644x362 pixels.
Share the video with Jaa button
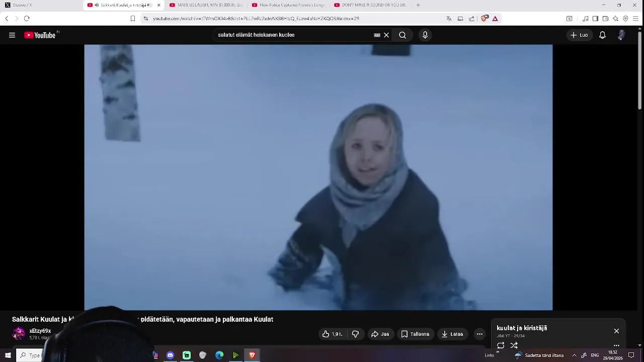pos(380,334)
